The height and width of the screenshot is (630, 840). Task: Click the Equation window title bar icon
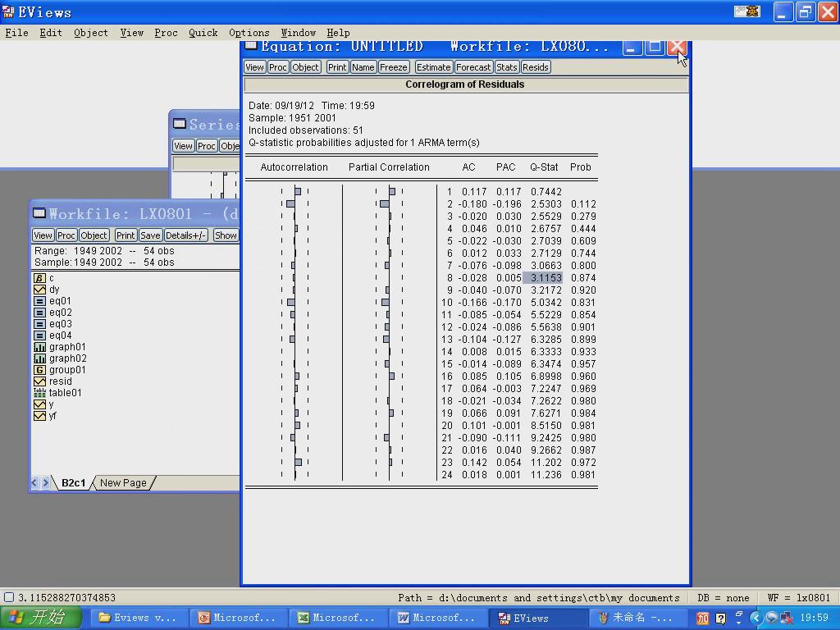(251, 46)
